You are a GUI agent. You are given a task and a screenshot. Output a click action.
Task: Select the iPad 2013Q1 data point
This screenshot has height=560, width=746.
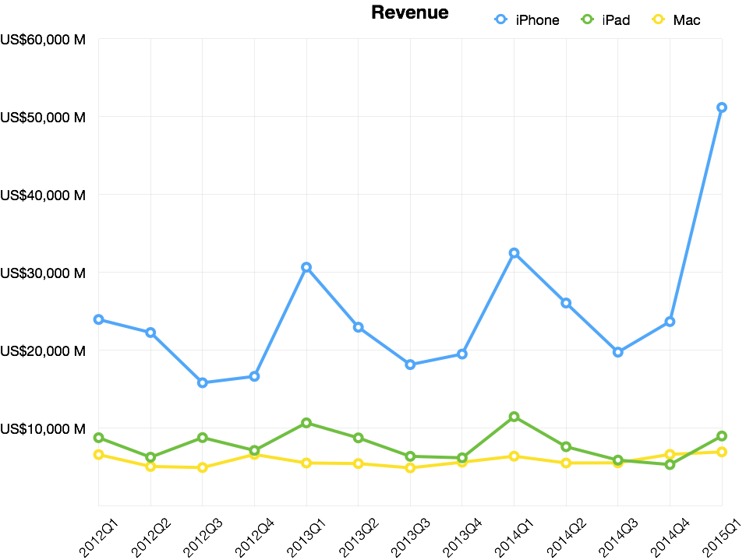pos(306,423)
